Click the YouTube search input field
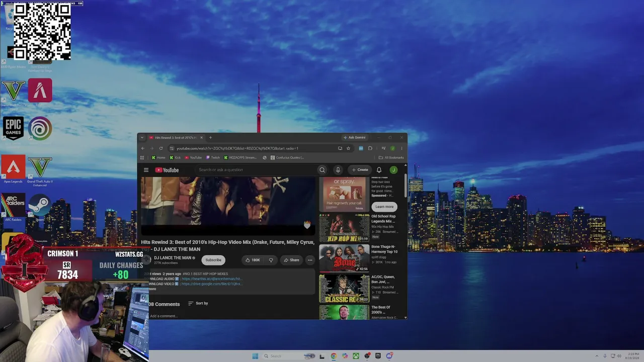Viewport: 644px width, 362px height. click(257, 170)
